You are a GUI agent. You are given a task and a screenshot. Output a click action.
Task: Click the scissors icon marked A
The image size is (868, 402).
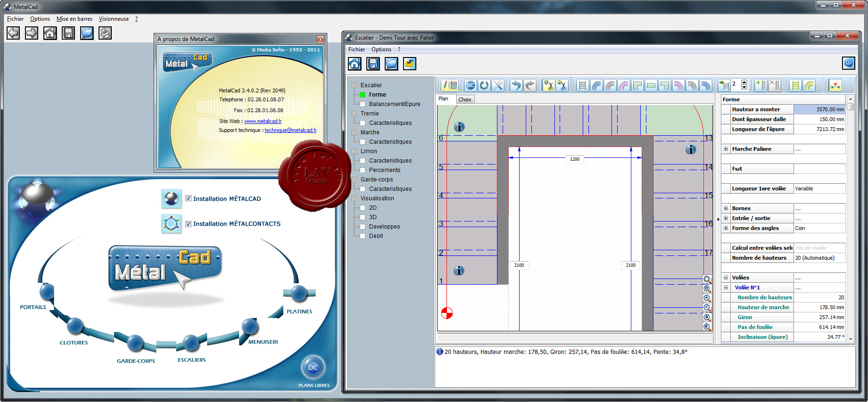[x=548, y=85]
